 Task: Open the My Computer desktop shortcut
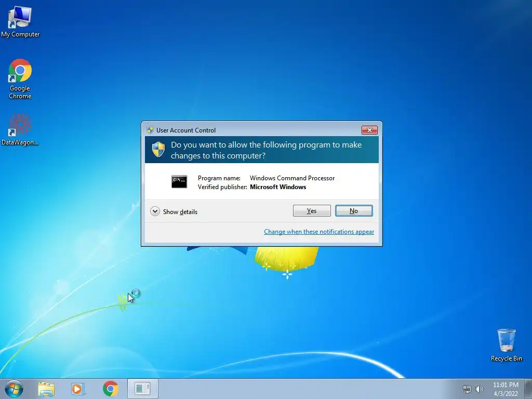[x=20, y=21]
